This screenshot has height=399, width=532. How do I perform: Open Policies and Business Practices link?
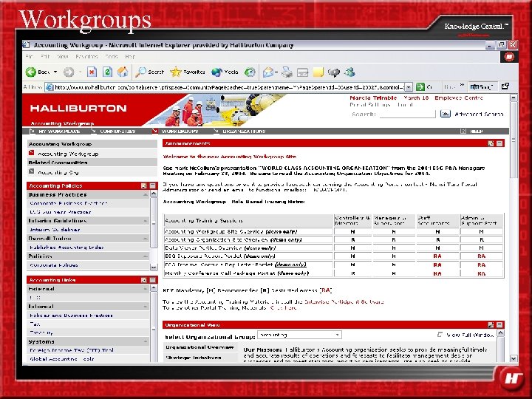pos(71,316)
